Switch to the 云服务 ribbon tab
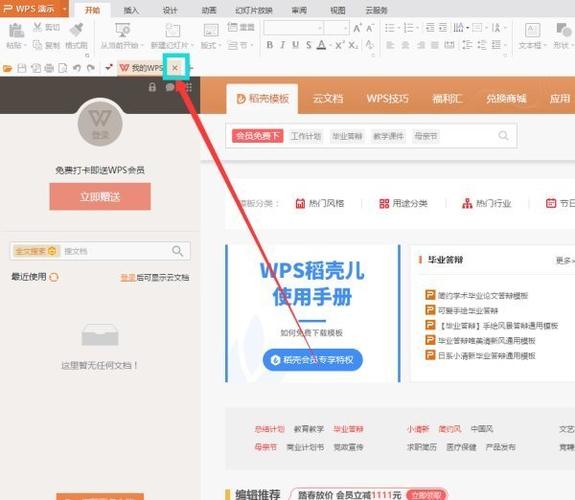575x500 pixels. pos(376,10)
